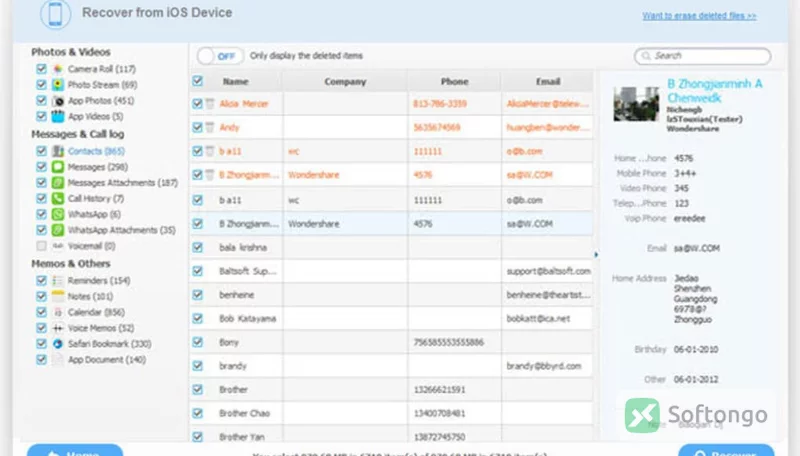Viewport: 800px width, 456px height.
Task: Click trash icon beside orange b a11 row
Action: pyautogui.click(x=210, y=151)
